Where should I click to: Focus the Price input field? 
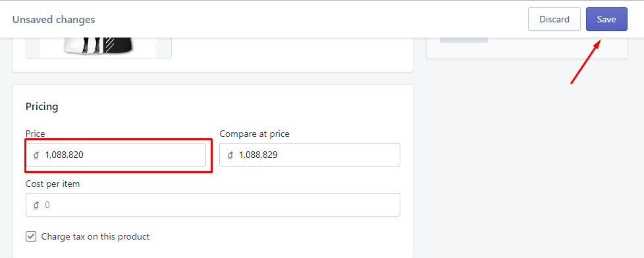[x=116, y=155]
